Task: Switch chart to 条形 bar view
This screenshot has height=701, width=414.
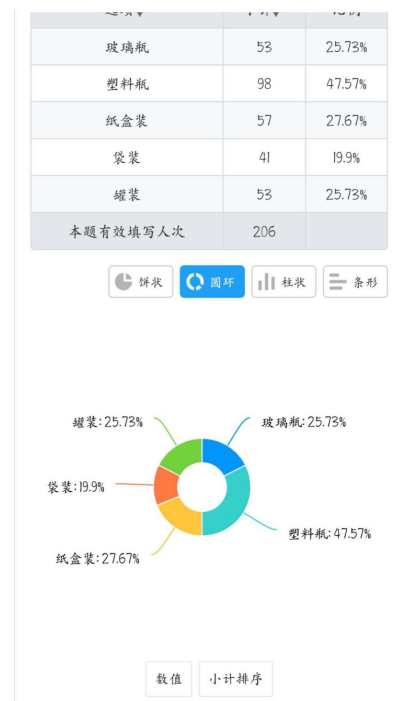Action: pyautogui.click(x=355, y=282)
